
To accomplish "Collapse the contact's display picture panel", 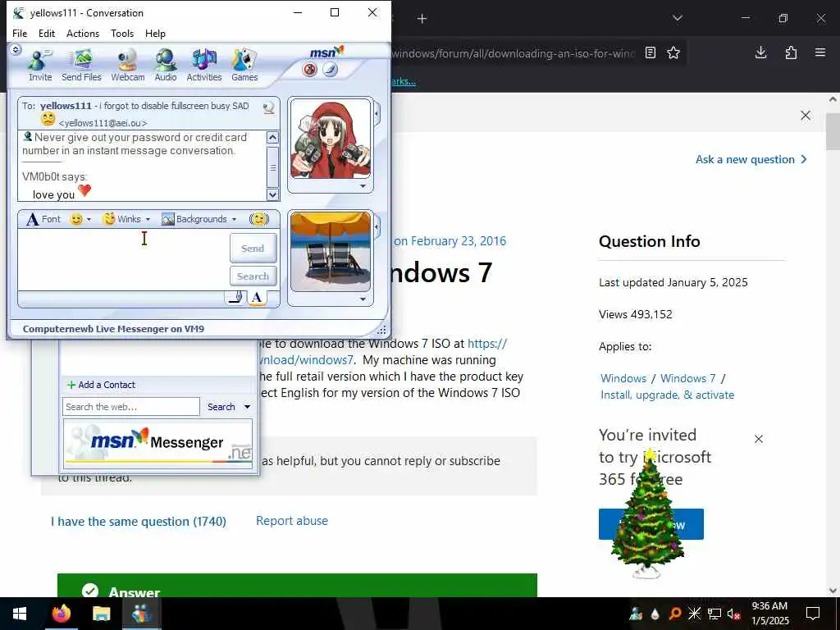I will (x=377, y=114).
